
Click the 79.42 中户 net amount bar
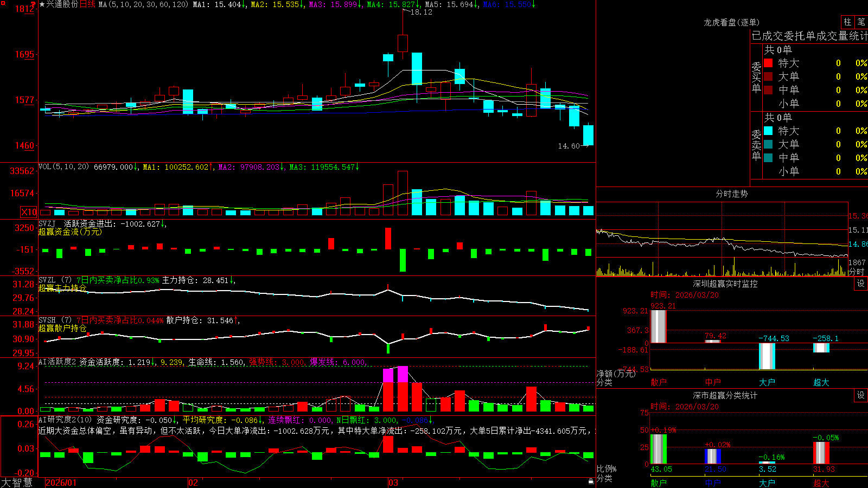(712, 341)
